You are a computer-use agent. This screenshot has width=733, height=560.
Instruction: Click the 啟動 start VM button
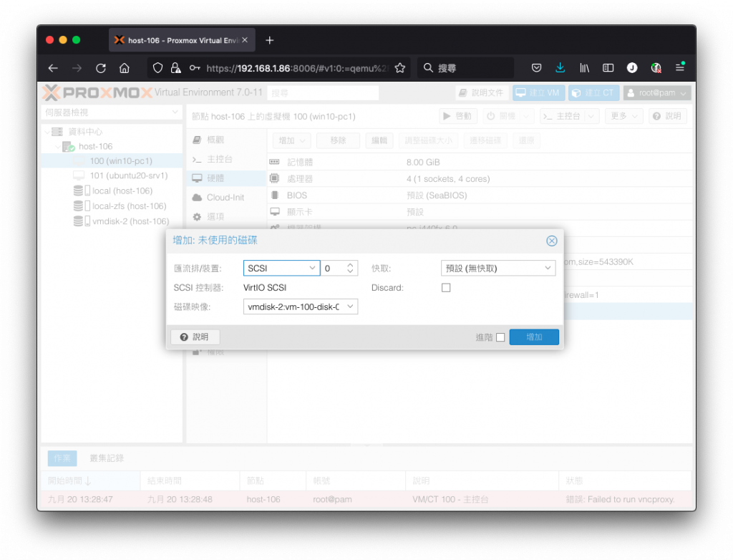pos(458,116)
